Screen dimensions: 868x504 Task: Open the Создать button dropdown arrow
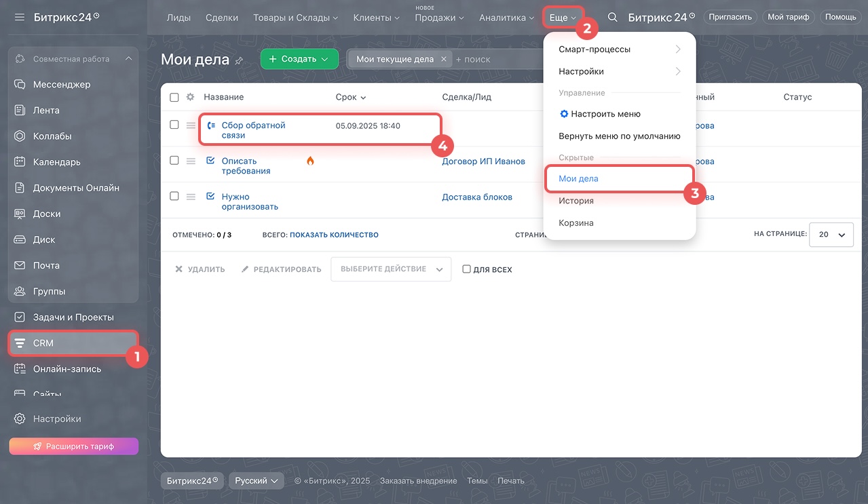[x=325, y=59]
